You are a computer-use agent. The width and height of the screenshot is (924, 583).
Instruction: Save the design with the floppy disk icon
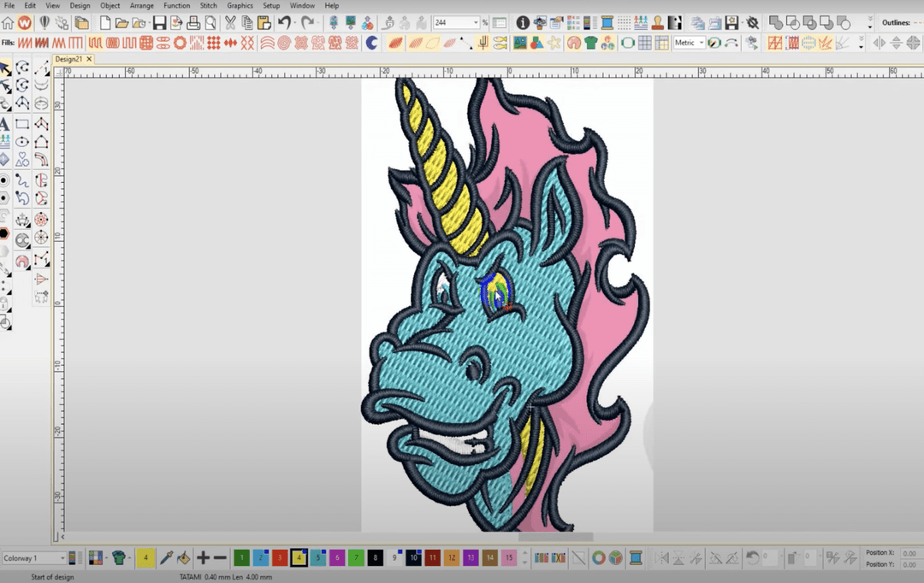tap(159, 23)
